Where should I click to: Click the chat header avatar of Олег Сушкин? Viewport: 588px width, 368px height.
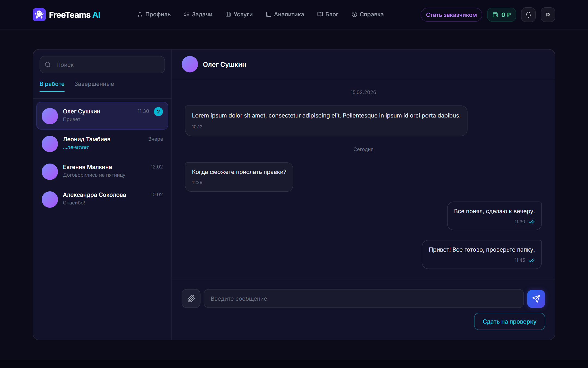click(190, 64)
